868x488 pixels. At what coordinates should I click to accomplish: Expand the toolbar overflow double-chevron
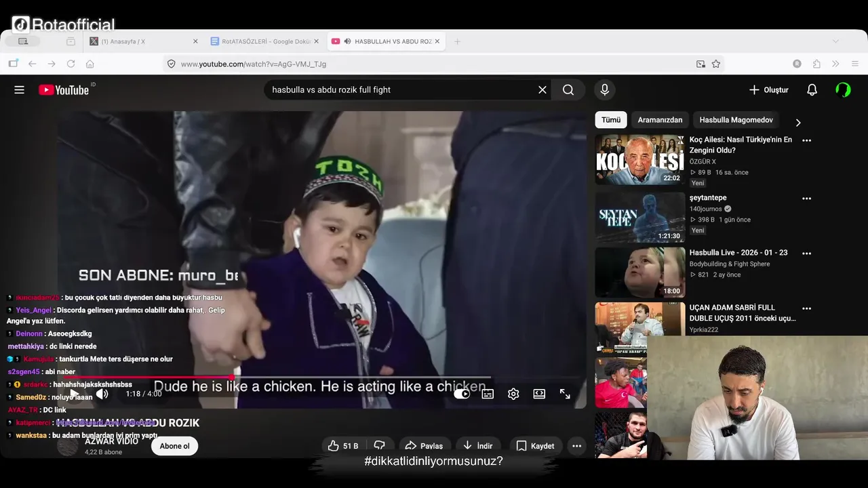coord(835,64)
